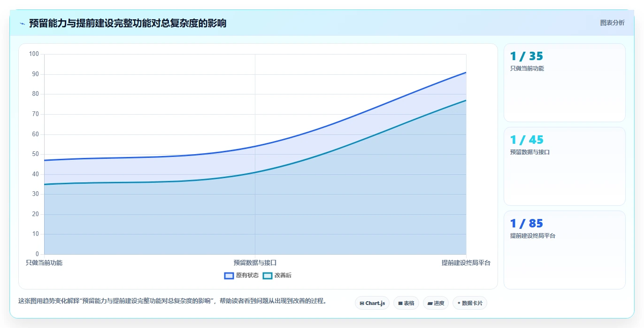Toggle the 原有状态 legend item
This screenshot has width=644, height=328.
241,275
